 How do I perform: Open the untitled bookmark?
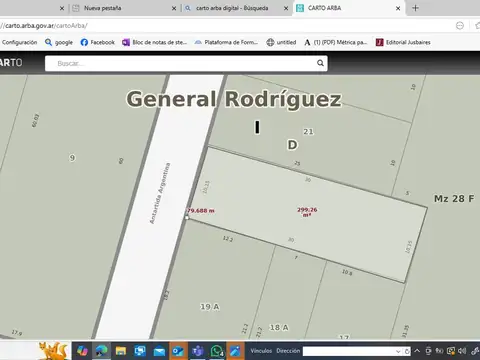pyautogui.click(x=281, y=42)
